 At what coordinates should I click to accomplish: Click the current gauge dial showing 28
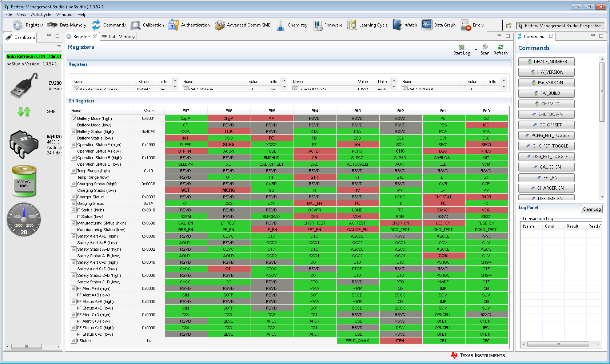coord(24,219)
